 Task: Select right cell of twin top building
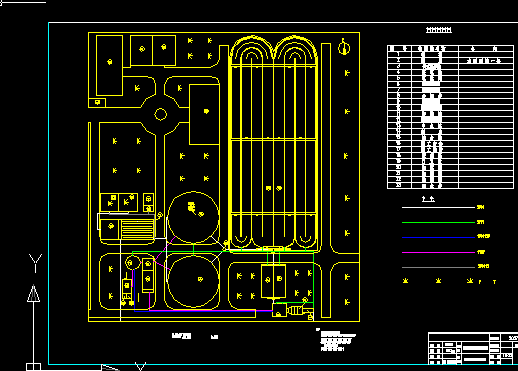coord(164,50)
